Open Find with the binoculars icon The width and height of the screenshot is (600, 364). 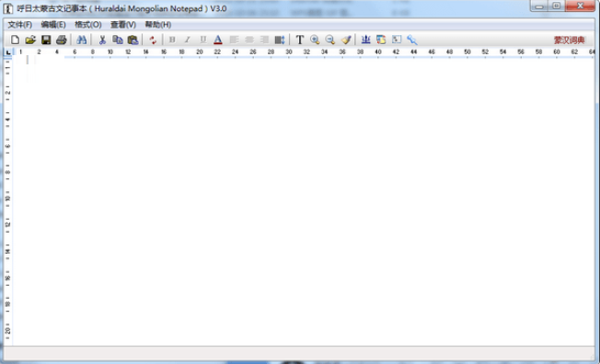[82, 40]
